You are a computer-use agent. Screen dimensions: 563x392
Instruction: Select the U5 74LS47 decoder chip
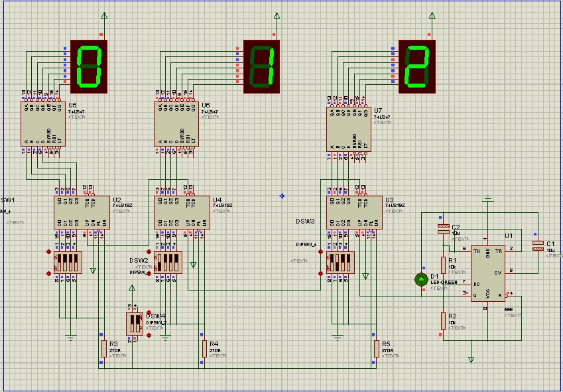click(43, 124)
